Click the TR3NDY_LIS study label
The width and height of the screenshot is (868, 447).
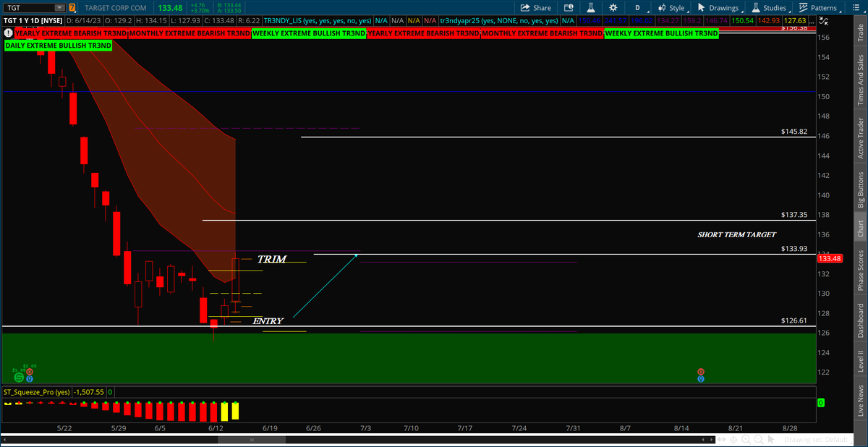[318, 21]
